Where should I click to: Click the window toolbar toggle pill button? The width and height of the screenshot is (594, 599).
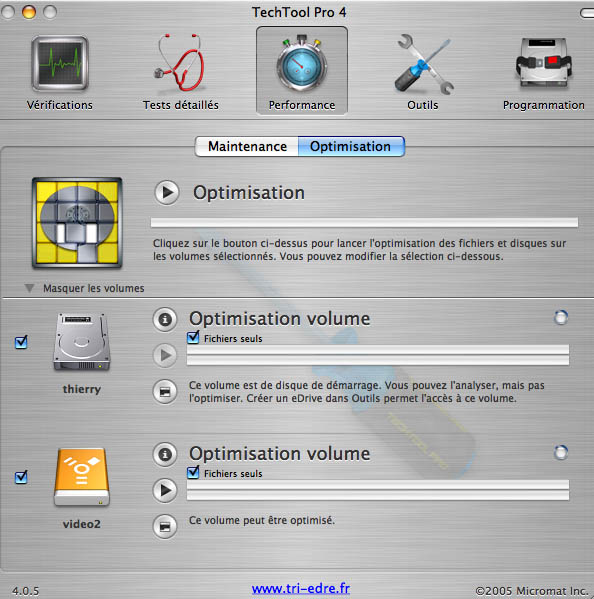tap(587, 13)
